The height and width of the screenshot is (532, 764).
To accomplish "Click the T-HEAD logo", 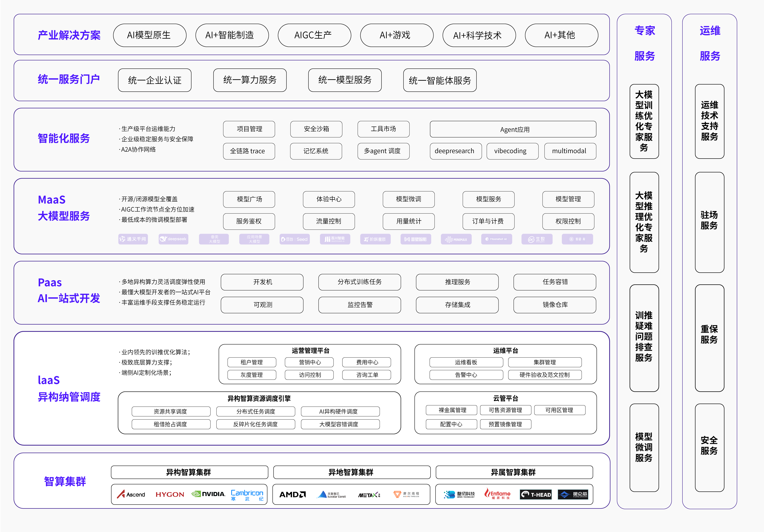I will tap(536, 494).
